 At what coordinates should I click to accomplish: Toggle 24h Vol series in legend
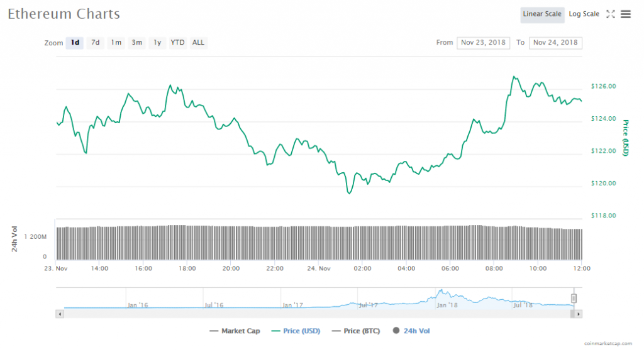tap(411, 331)
